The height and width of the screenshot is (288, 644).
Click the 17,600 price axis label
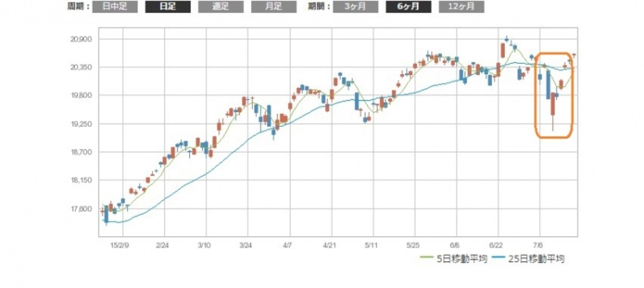(x=82, y=209)
